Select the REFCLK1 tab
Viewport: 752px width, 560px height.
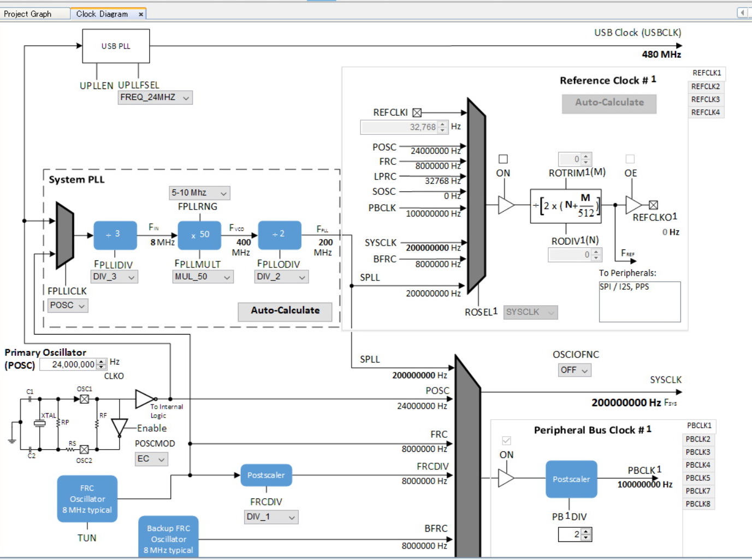pos(707,73)
